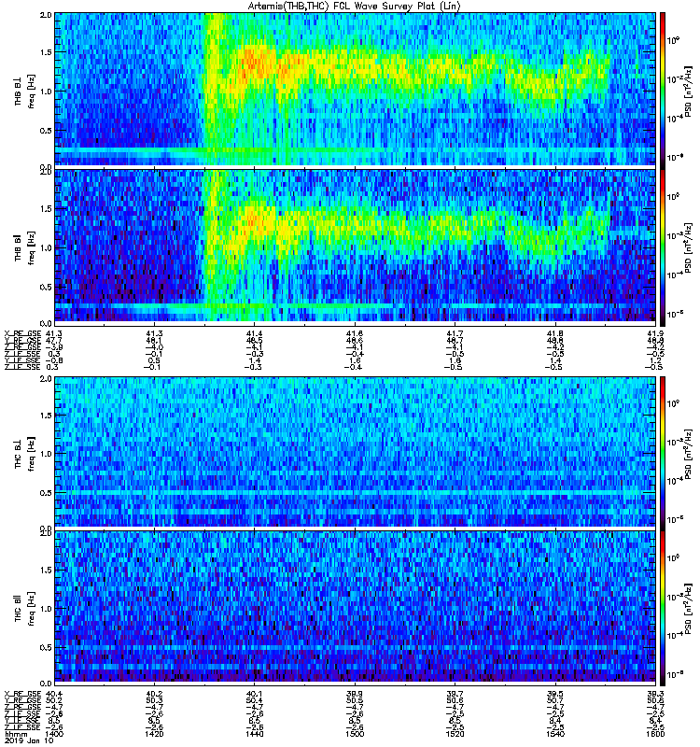Click the THC B-parallel color bar
Viewport: 700px width, 747px height.
point(663,608)
